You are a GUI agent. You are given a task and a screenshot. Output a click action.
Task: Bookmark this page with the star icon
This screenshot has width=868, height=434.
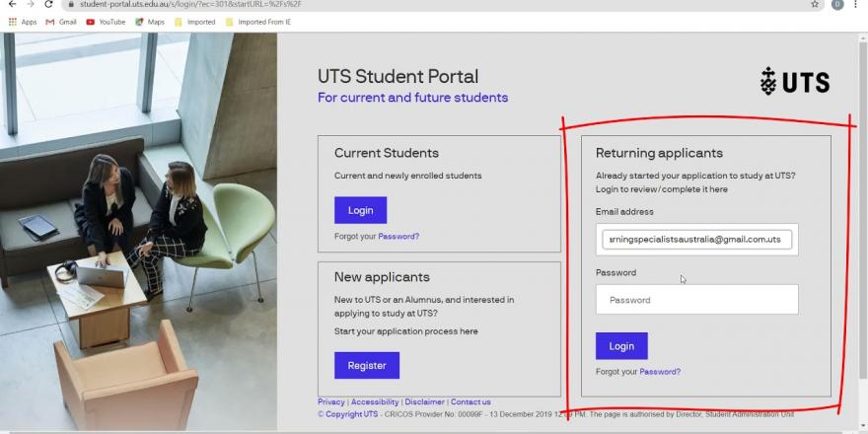(815, 4)
